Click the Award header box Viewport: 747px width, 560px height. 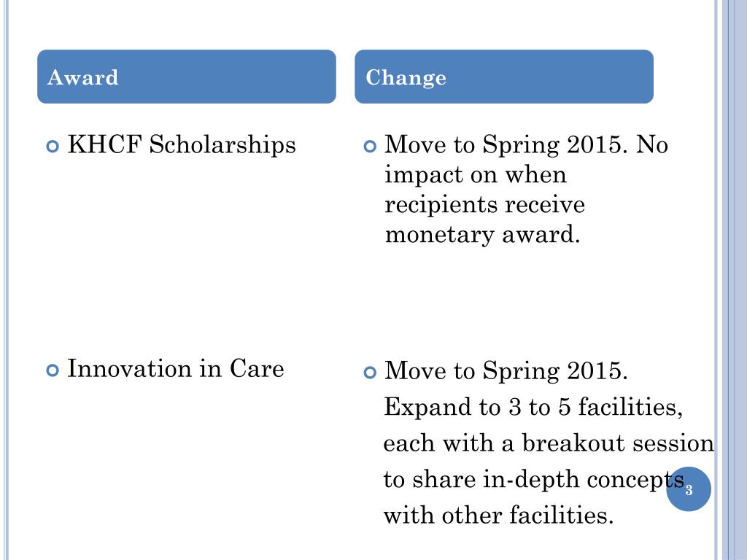187,77
